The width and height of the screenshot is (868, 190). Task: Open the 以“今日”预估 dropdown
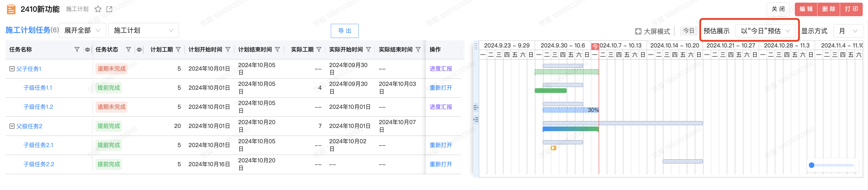tap(765, 31)
